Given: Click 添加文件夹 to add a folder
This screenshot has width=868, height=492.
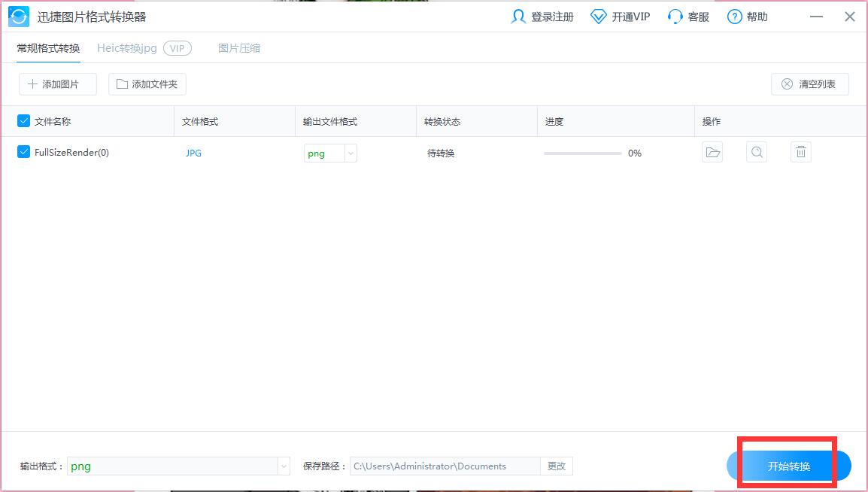Looking at the screenshot, I should [x=147, y=84].
